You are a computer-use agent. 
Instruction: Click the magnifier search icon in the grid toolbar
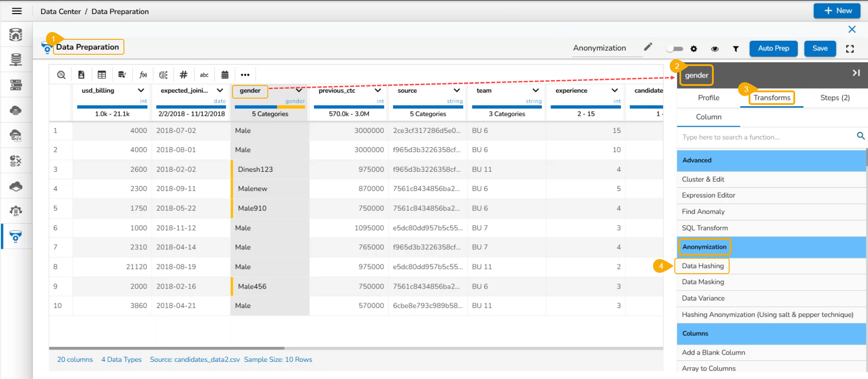pyautogui.click(x=61, y=75)
